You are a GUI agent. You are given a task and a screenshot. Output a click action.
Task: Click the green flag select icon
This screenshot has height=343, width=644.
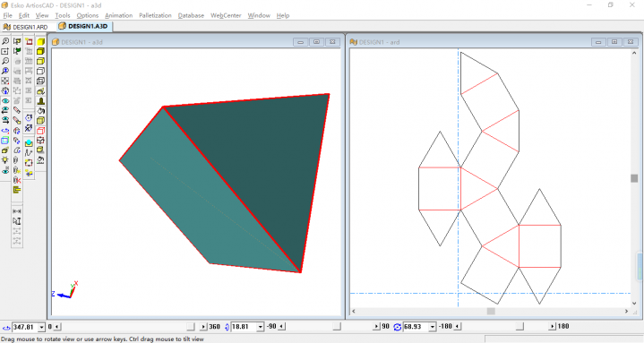click(x=17, y=51)
